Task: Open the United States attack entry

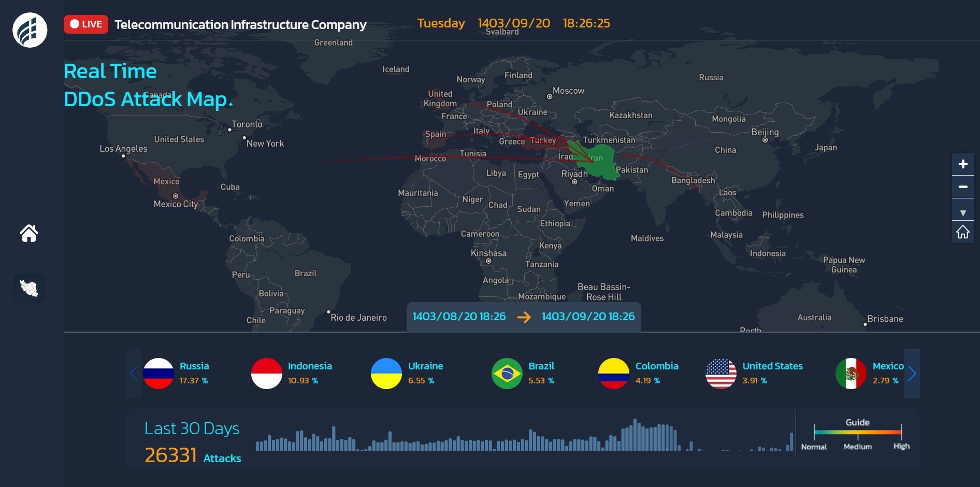Action: (772, 366)
